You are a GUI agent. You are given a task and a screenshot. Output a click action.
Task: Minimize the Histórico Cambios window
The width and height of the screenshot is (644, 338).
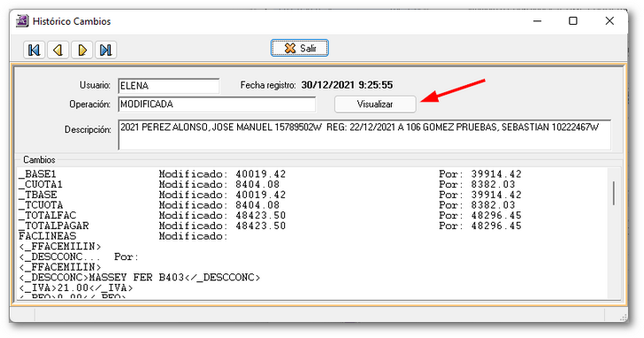click(537, 21)
